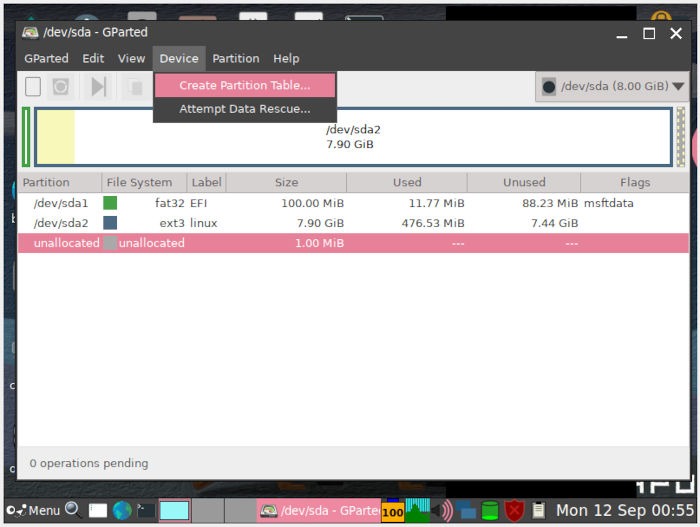
Task: Click the EFI label cell
Action: click(199, 203)
